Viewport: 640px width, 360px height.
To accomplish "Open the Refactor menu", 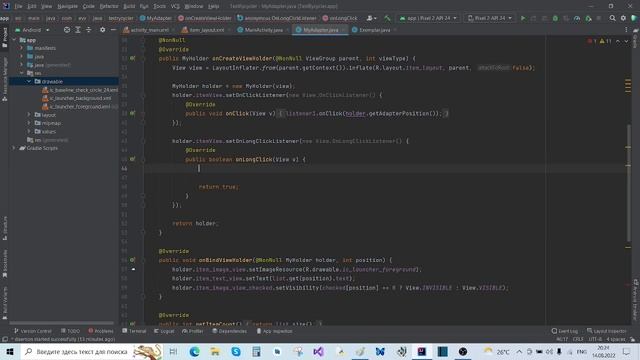I will click(x=109, y=6).
